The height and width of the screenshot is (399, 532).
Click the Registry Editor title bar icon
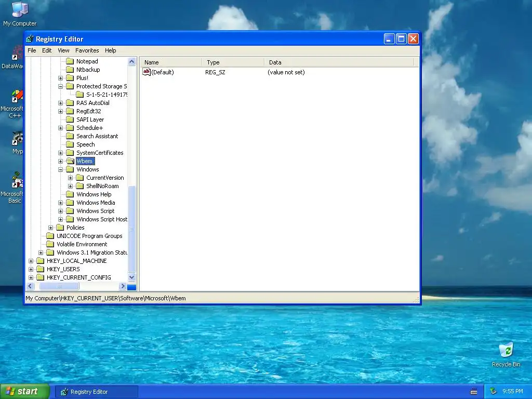30,39
